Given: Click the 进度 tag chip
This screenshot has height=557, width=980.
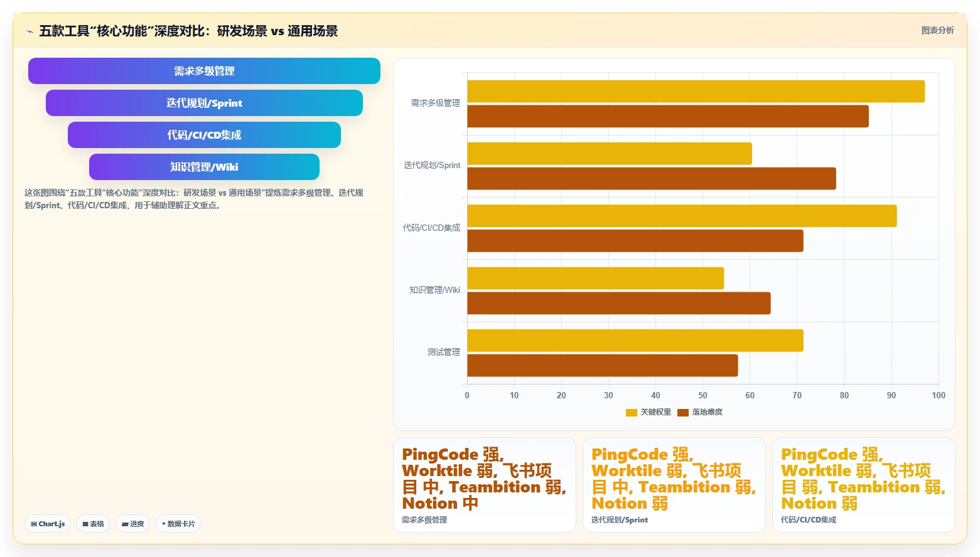Looking at the screenshot, I should pyautogui.click(x=132, y=524).
